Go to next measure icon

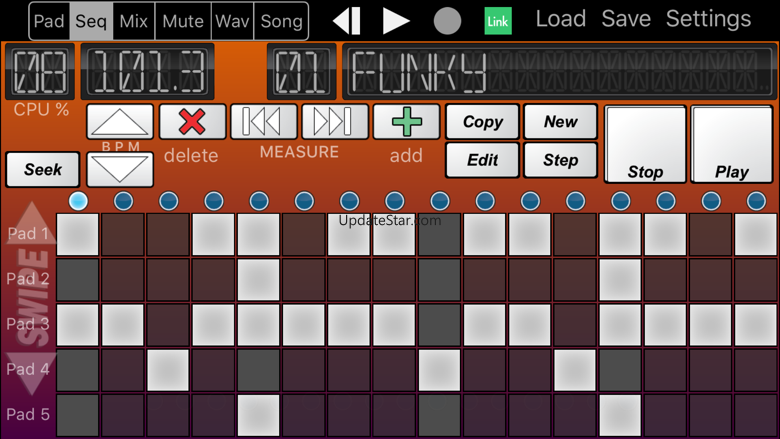[335, 121]
